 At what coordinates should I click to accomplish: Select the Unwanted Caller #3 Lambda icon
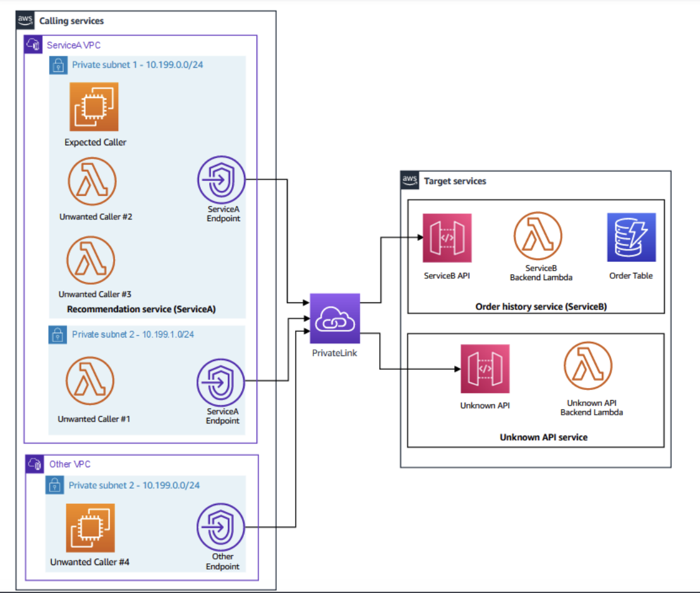coord(90,260)
